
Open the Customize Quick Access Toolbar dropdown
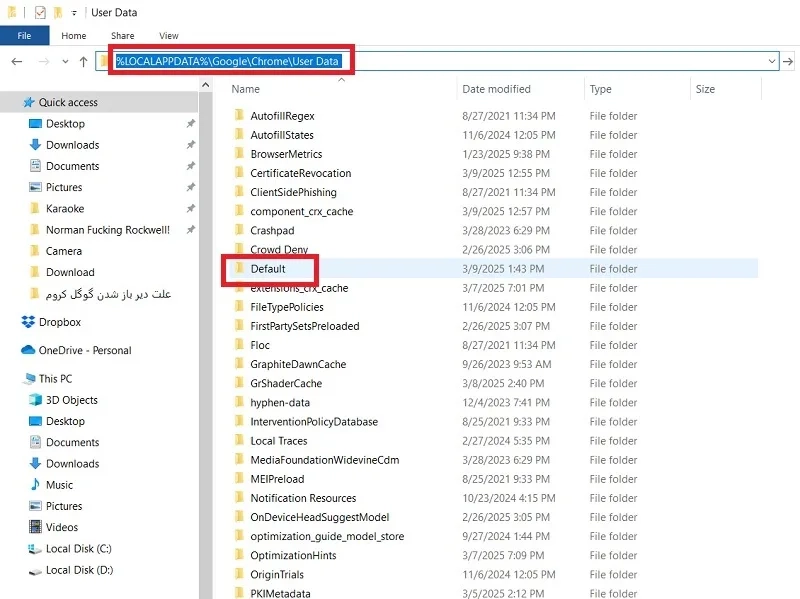point(74,13)
